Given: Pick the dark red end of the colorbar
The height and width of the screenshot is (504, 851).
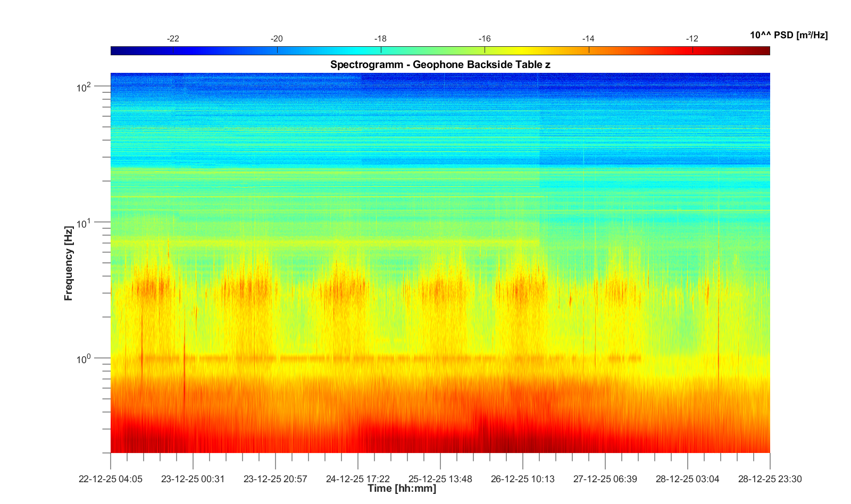Looking at the screenshot, I should click(765, 51).
